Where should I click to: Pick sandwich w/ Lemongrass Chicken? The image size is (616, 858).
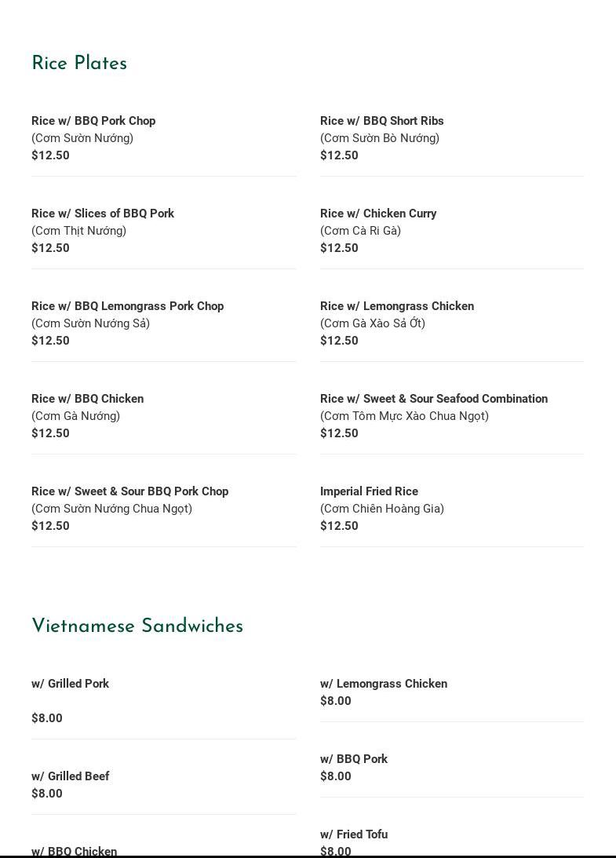click(x=384, y=684)
